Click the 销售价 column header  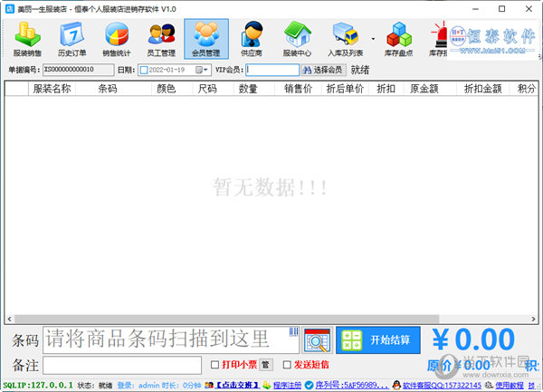[x=298, y=89]
